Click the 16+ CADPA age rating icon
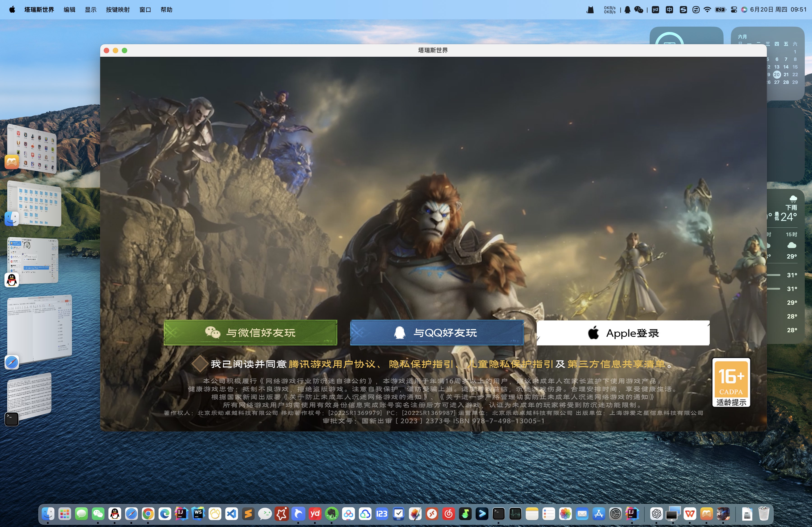The image size is (812, 527). 731,382
